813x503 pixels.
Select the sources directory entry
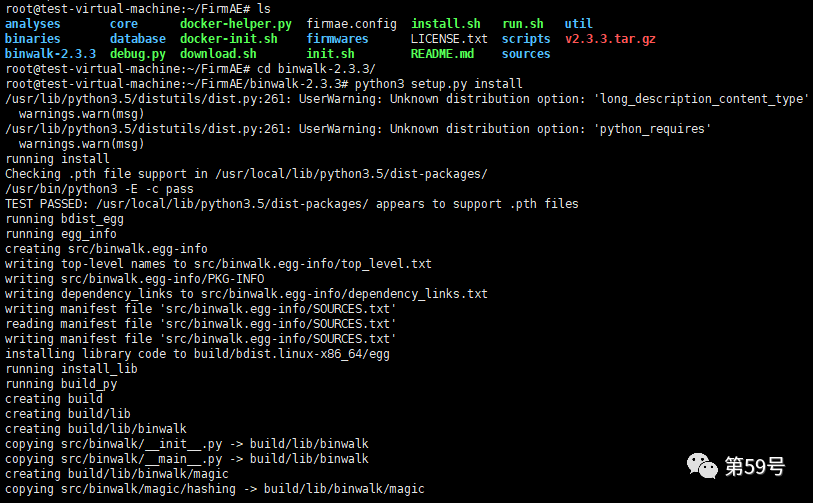click(526, 54)
